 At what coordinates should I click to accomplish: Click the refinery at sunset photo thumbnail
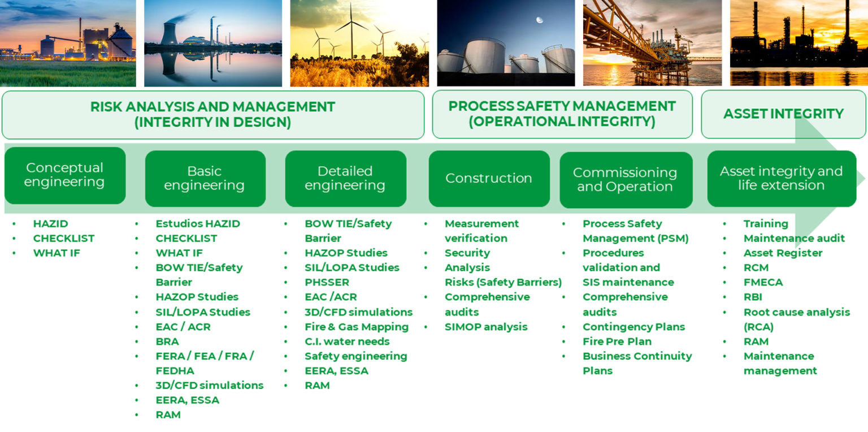pyautogui.click(x=798, y=42)
